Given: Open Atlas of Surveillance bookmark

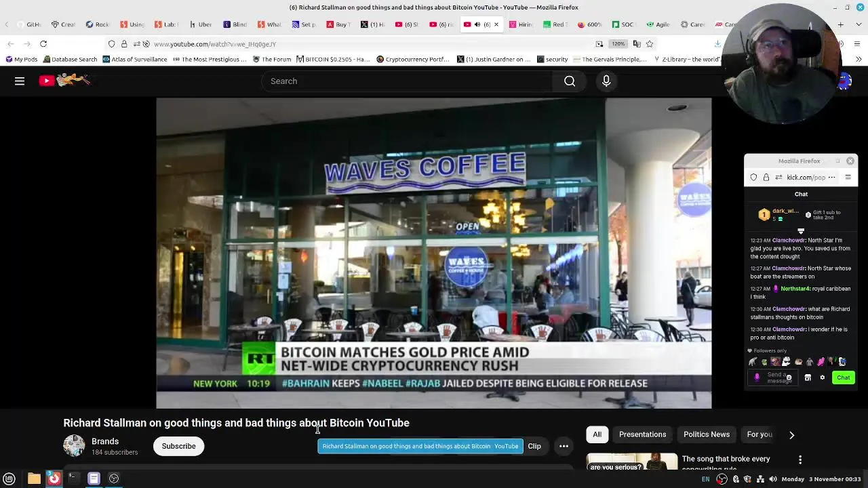Looking at the screenshot, I should tap(134, 60).
